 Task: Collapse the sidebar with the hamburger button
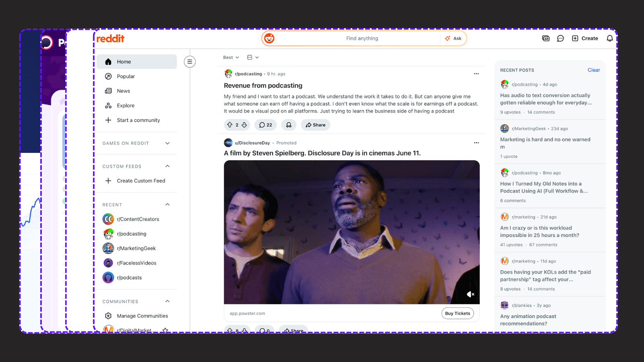pos(190,62)
